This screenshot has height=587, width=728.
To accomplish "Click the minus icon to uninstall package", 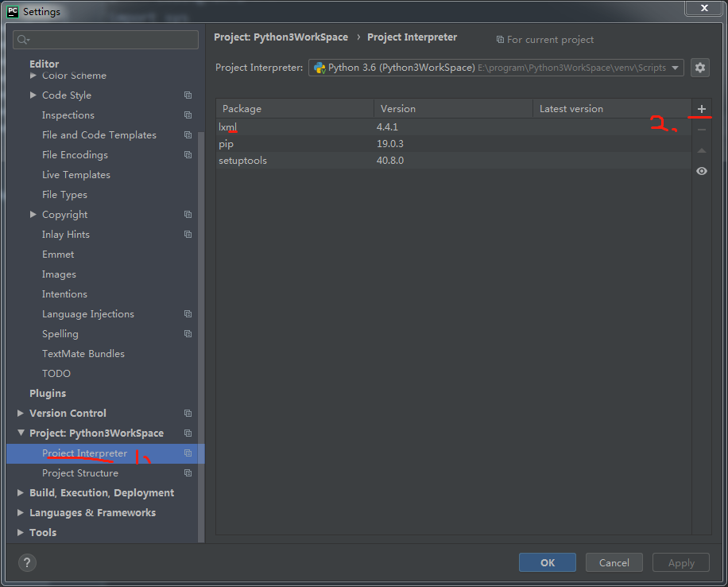I will [x=702, y=130].
